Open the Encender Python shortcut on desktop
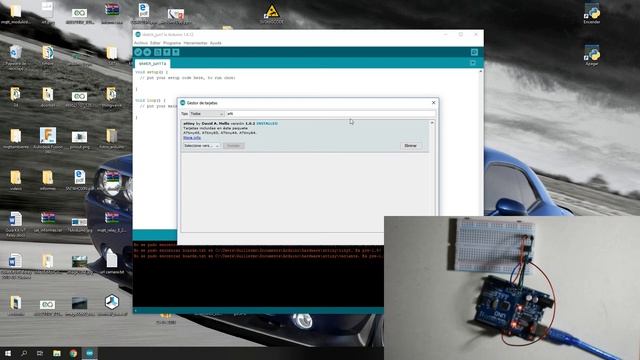This screenshot has width=640, height=360. pos(592,13)
